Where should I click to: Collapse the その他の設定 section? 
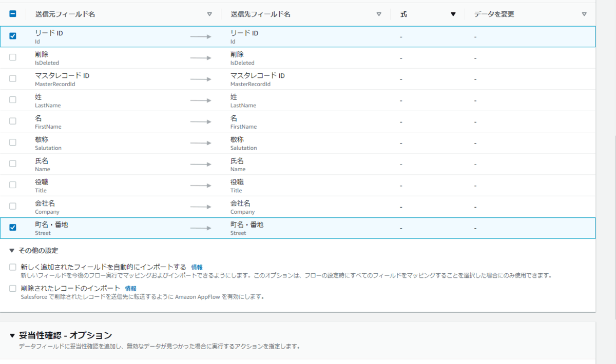tap(12, 251)
